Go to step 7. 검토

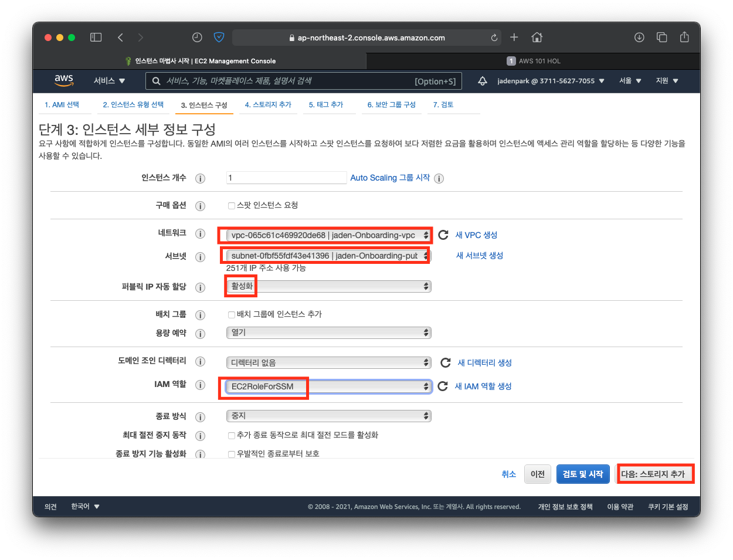(x=443, y=104)
